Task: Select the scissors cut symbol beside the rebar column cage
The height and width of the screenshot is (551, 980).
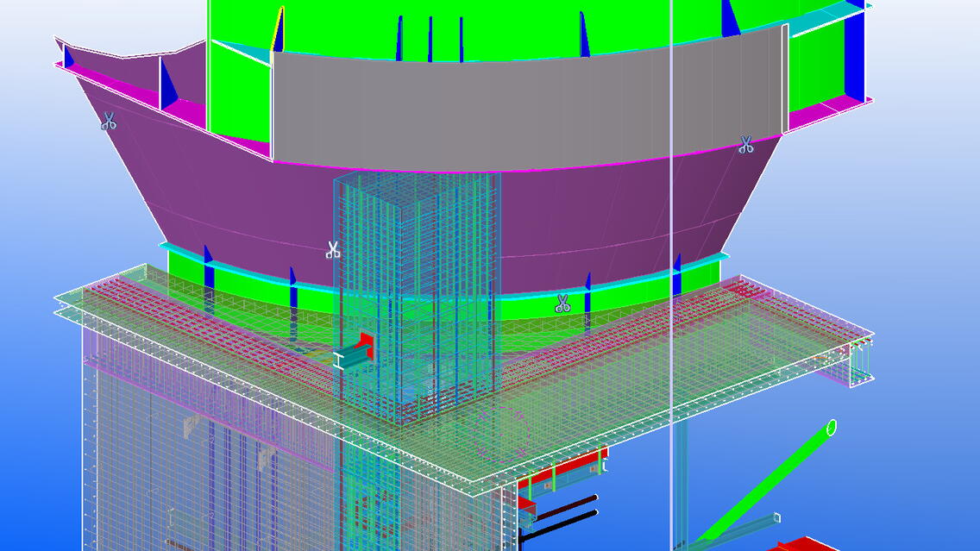Action: coord(332,251)
